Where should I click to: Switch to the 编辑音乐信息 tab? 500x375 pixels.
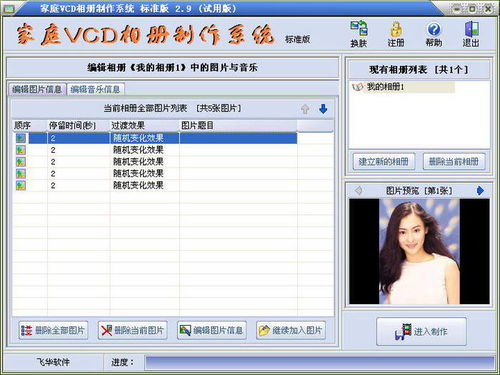[x=96, y=89]
